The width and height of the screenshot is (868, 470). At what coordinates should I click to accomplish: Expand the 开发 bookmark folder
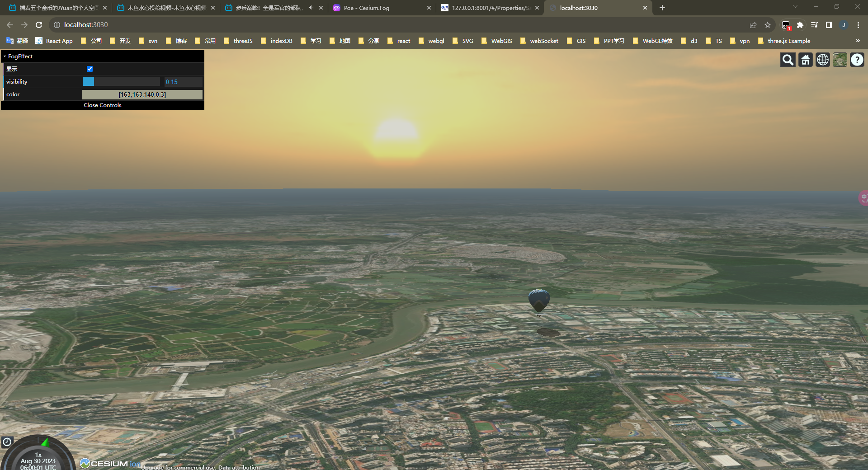pos(120,41)
